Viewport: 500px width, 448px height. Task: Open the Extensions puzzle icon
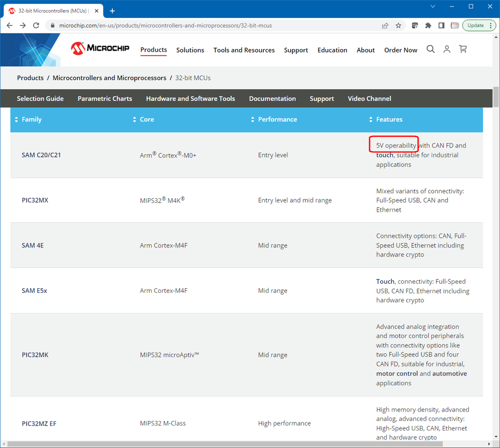pyautogui.click(x=428, y=26)
